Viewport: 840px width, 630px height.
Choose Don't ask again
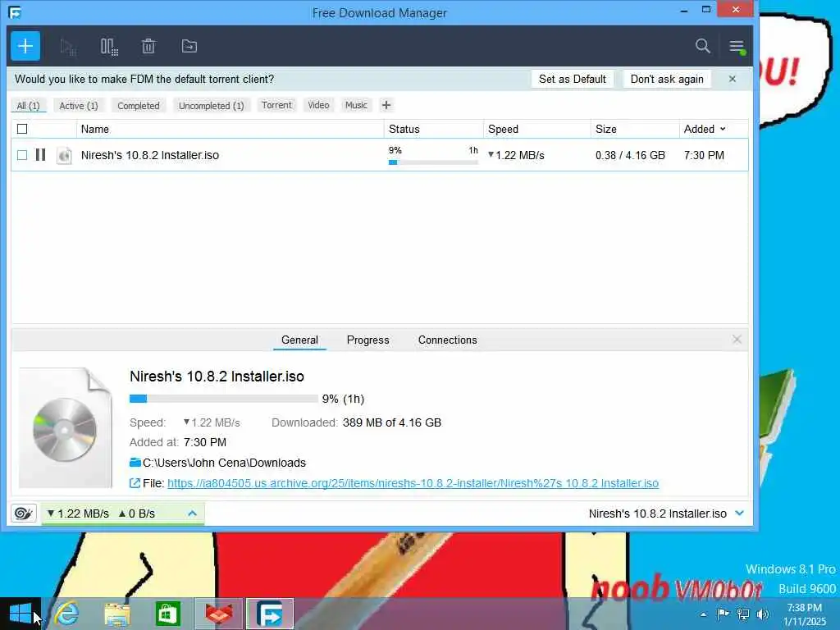[x=667, y=79]
